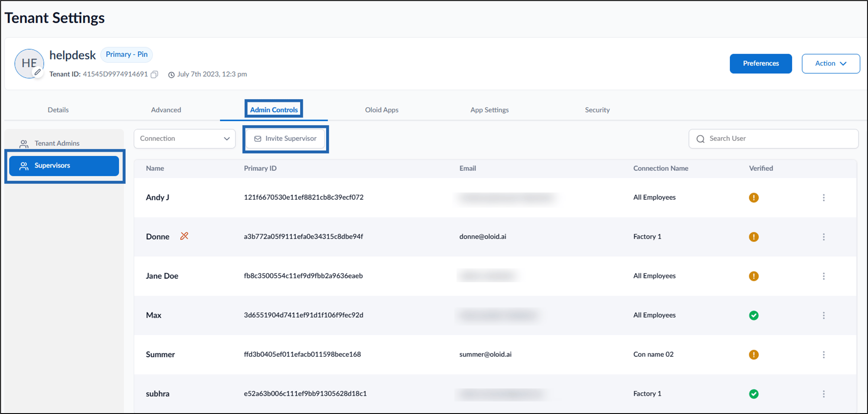Image resolution: width=868 pixels, height=414 pixels.
Task: Click Factory 1 in Donne row
Action: tap(647, 237)
